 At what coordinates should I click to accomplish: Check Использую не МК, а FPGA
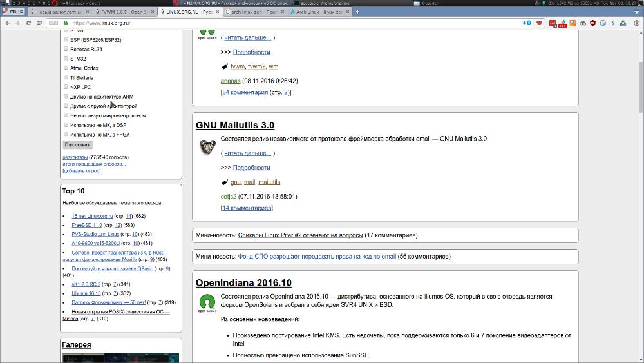[x=66, y=134]
